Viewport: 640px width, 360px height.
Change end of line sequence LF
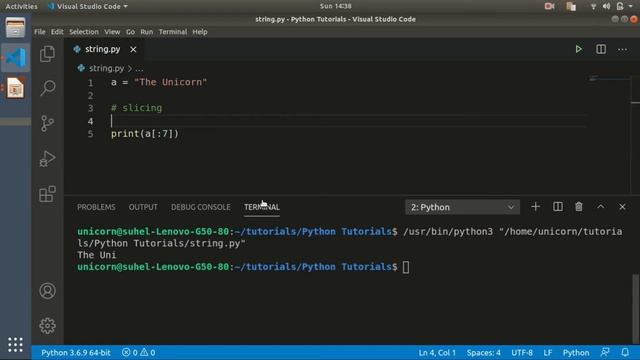click(x=548, y=353)
